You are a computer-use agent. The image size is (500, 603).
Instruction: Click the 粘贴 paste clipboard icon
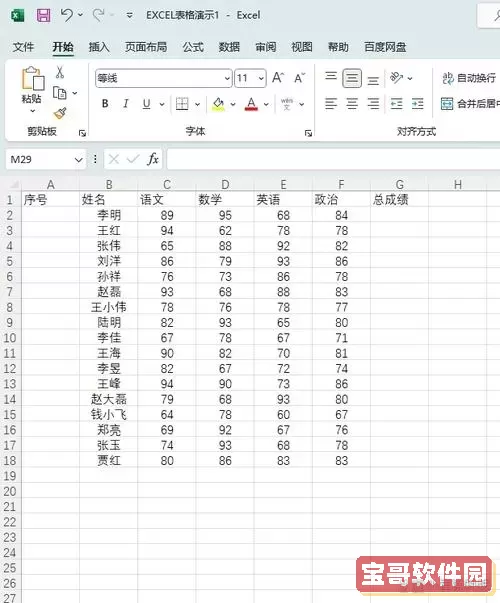[32, 79]
